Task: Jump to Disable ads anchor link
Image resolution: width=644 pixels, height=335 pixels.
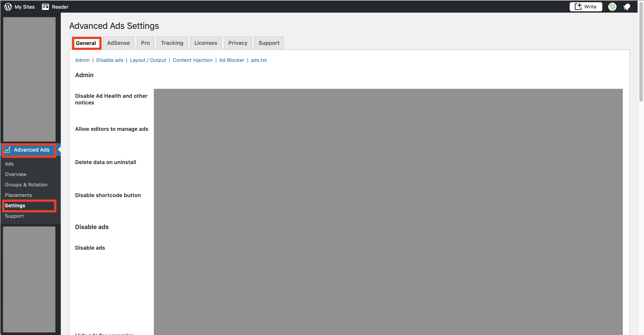Action: (x=110, y=60)
